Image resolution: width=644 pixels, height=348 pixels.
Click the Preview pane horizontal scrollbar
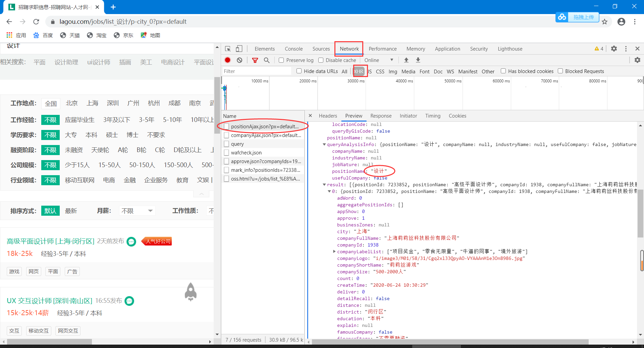(450, 342)
